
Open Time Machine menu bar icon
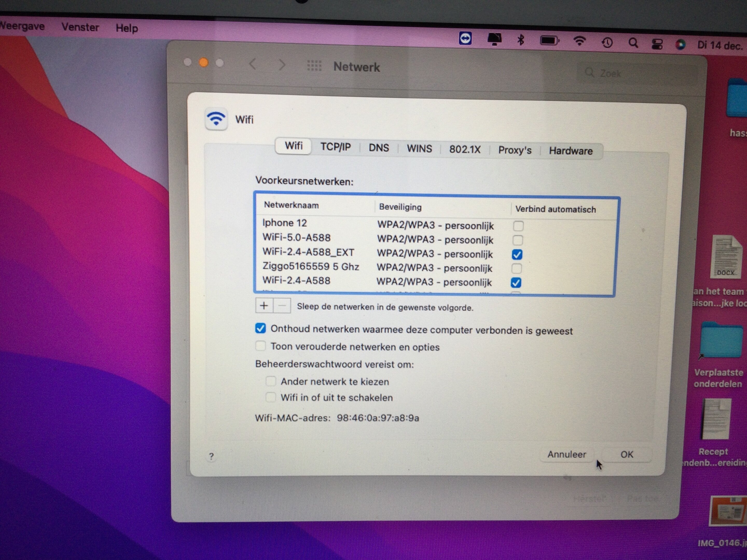(607, 43)
